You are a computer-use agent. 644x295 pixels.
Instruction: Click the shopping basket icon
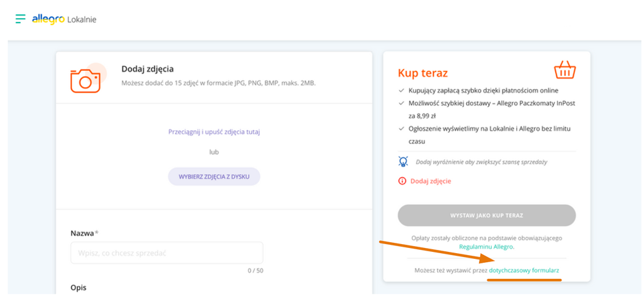(565, 70)
